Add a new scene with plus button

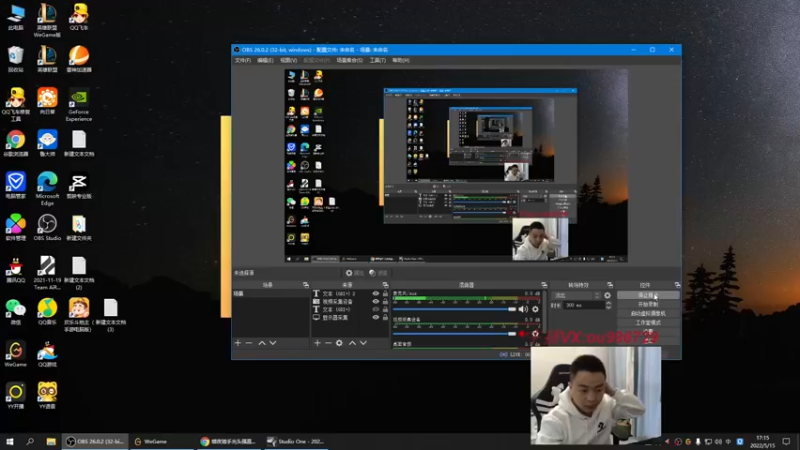click(x=238, y=343)
